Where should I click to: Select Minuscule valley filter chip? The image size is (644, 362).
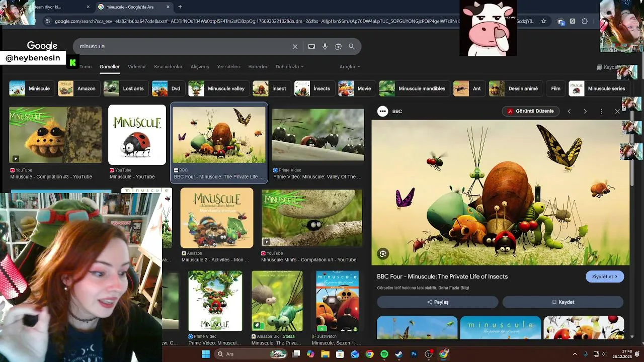tap(218, 88)
